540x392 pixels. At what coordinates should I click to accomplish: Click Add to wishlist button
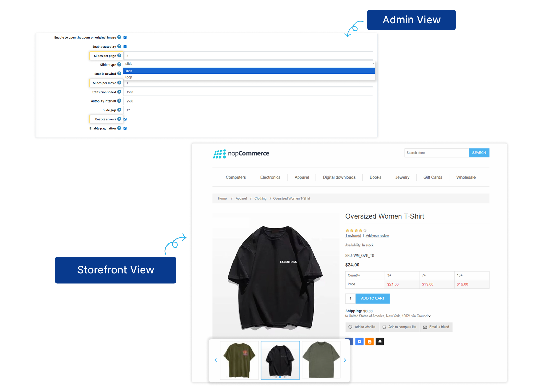coord(362,327)
